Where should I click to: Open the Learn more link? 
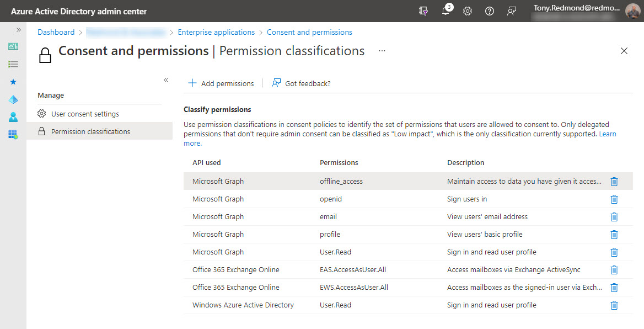click(x=607, y=133)
